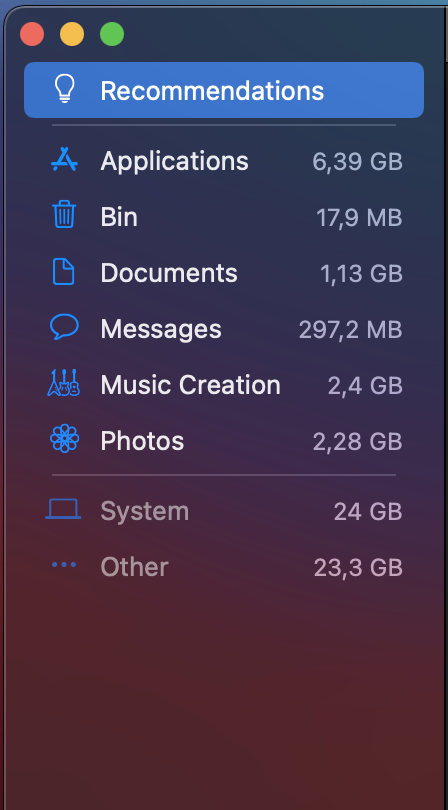Open the Documents storage category
Image resolution: width=448 pixels, height=810 pixels.
point(224,273)
